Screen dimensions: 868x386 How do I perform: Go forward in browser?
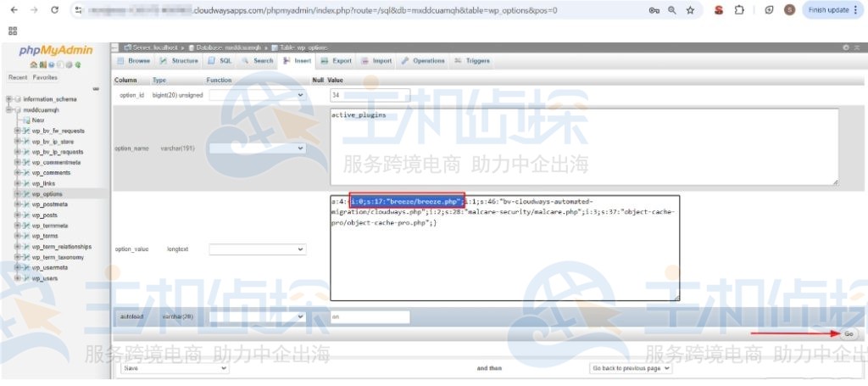[34, 10]
